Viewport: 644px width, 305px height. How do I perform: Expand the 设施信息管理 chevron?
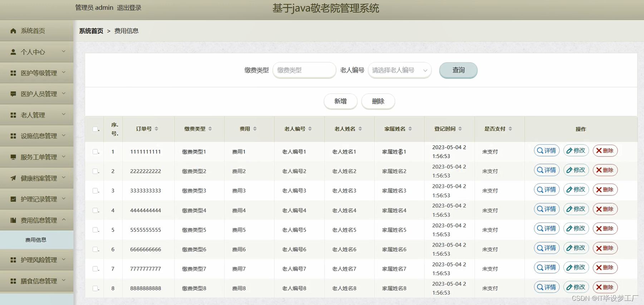click(64, 136)
